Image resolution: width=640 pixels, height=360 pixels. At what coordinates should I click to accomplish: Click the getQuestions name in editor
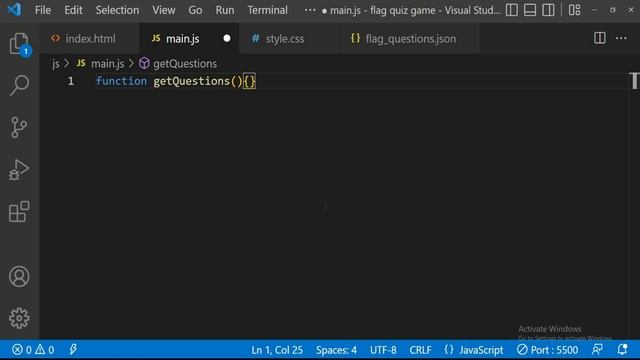[x=191, y=81]
